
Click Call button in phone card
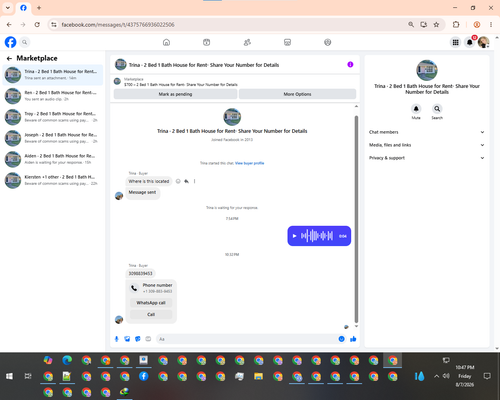pyautogui.click(x=151, y=314)
